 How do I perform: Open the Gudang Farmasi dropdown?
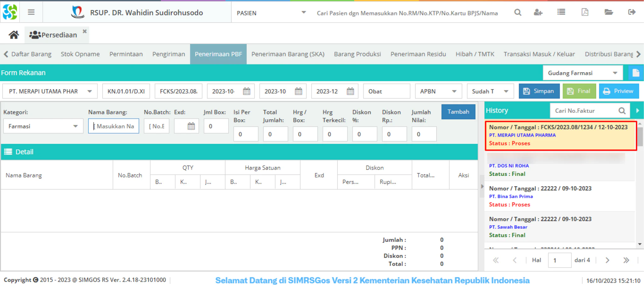[x=615, y=73]
